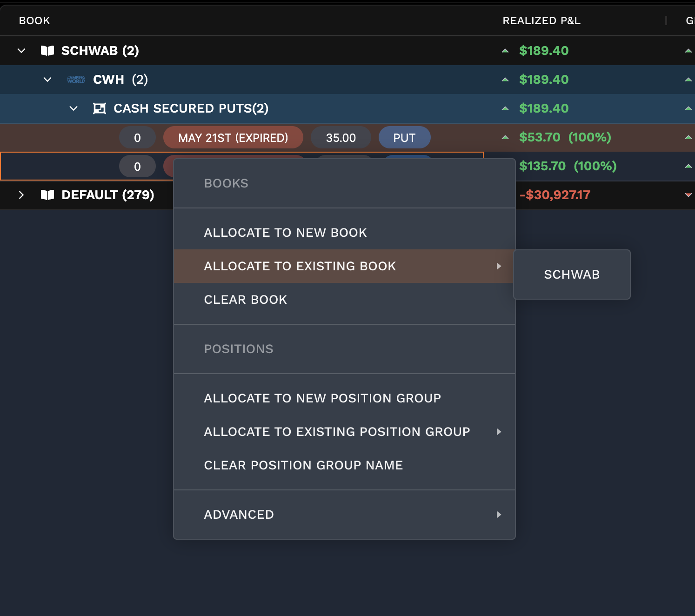The height and width of the screenshot is (616, 695).
Task: Click the DEFAULT book icon
Action: click(x=47, y=195)
